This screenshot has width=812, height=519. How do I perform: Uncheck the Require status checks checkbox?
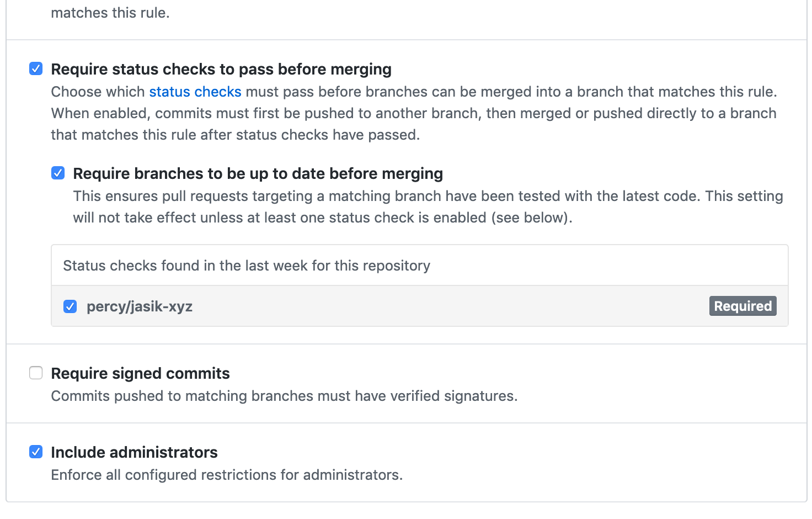[x=36, y=69]
